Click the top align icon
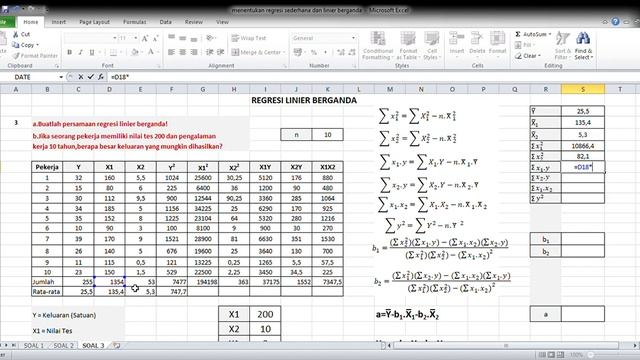 171,38
